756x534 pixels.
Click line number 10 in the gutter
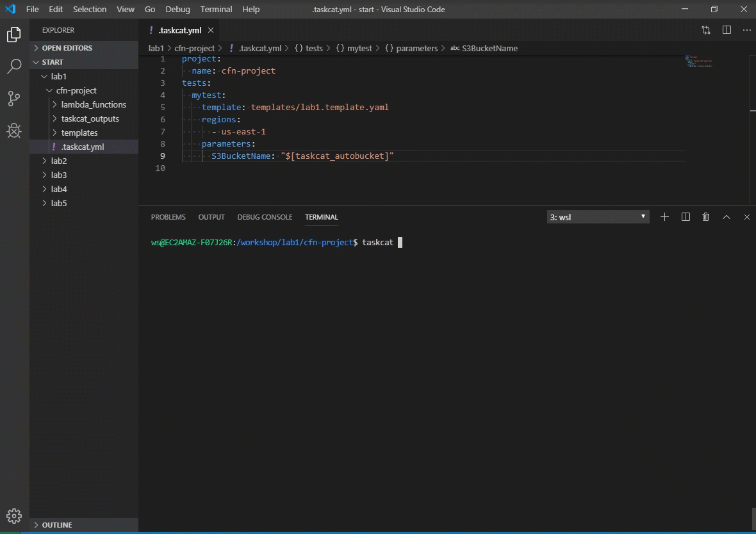click(160, 168)
